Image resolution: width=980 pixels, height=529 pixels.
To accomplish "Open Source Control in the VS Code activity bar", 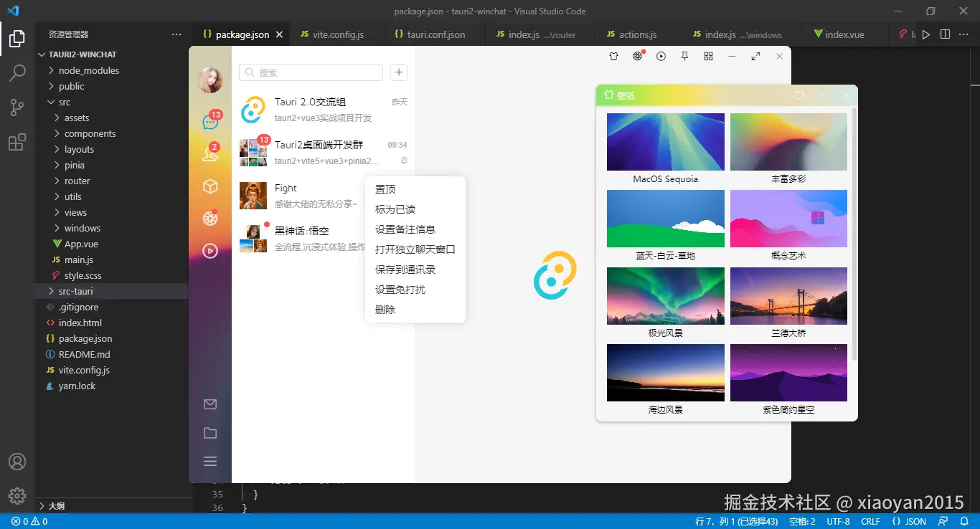I will coord(17,107).
